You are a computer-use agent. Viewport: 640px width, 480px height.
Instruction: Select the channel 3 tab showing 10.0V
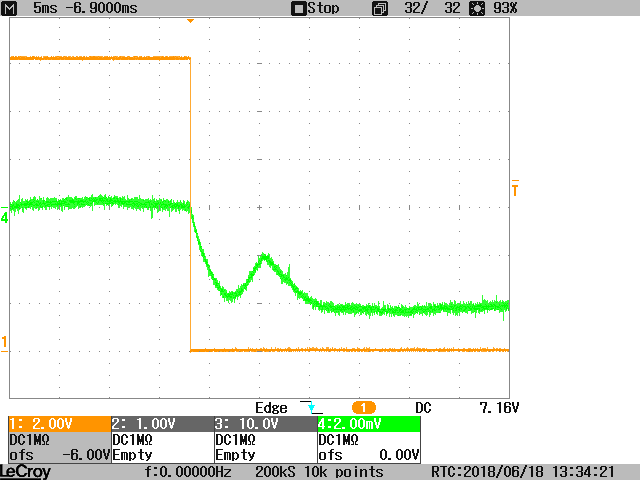click(x=266, y=424)
